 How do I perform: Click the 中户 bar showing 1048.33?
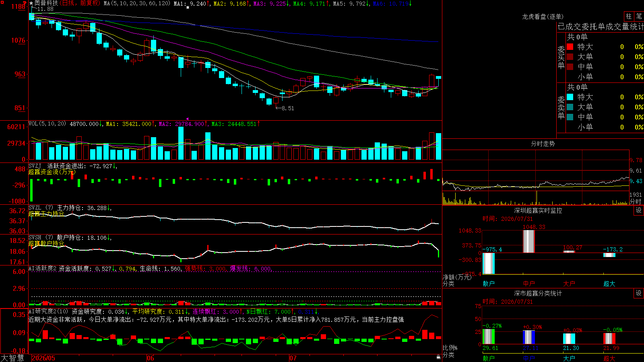click(x=529, y=241)
